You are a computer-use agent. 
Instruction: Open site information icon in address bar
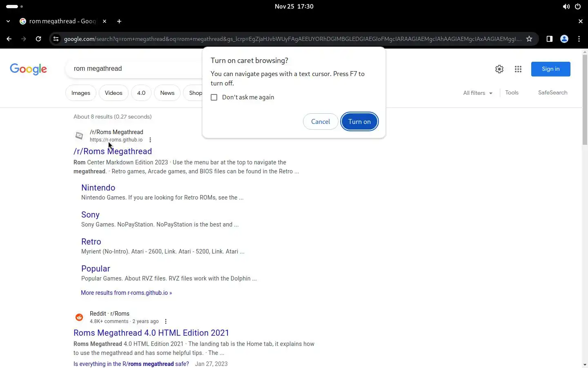pos(56,39)
